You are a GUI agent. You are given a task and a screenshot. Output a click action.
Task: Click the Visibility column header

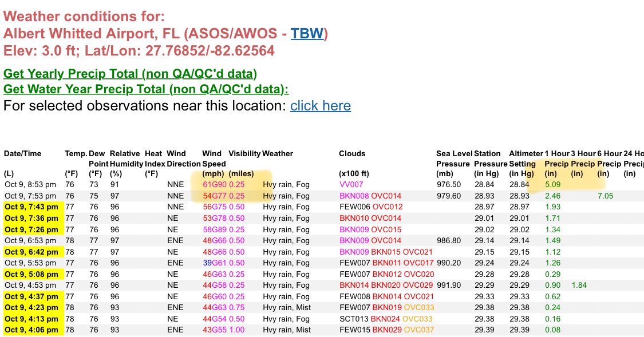pos(244,153)
